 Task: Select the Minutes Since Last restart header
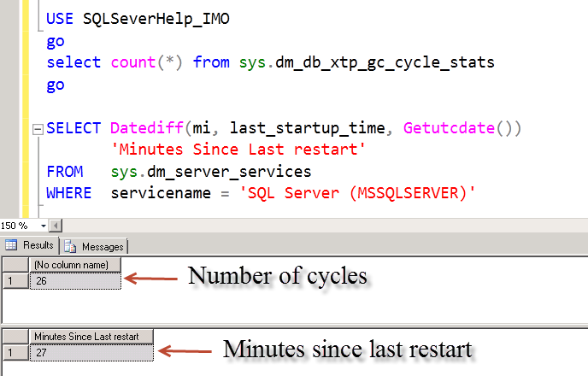pos(91,337)
